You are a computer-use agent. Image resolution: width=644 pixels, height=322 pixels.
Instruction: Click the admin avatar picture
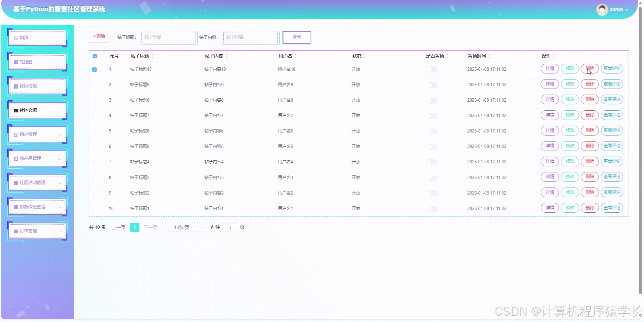[x=602, y=10]
